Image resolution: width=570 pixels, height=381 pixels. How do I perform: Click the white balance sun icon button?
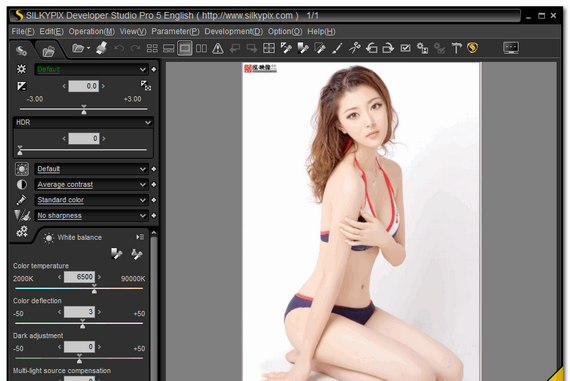pyautogui.click(x=22, y=169)
